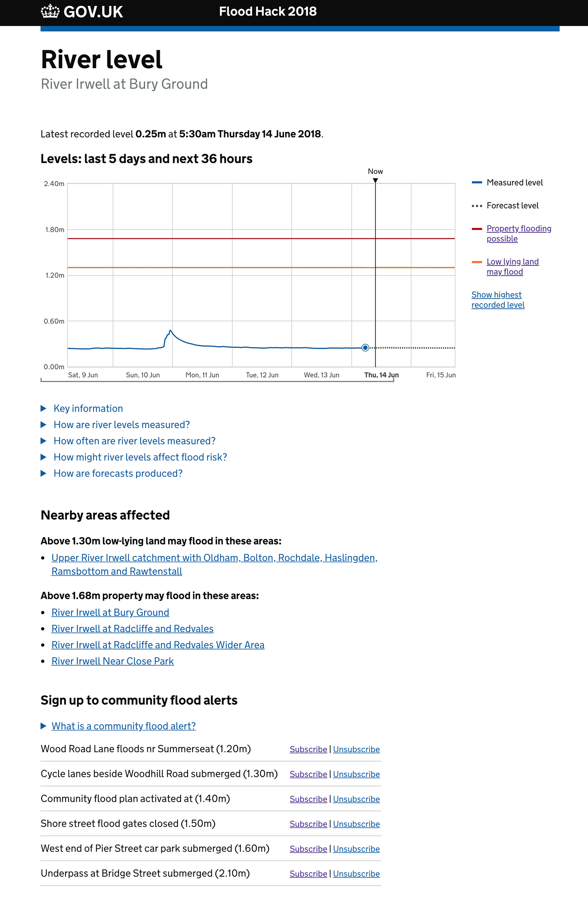This screenshot has width=588, height=924.
Task: Expand the "Key information" section
Action: click(x=88, y=409)
